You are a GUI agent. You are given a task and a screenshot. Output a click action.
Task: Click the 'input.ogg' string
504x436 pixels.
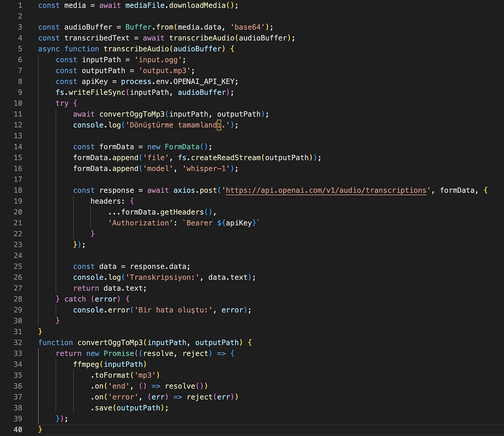[158, 60]
